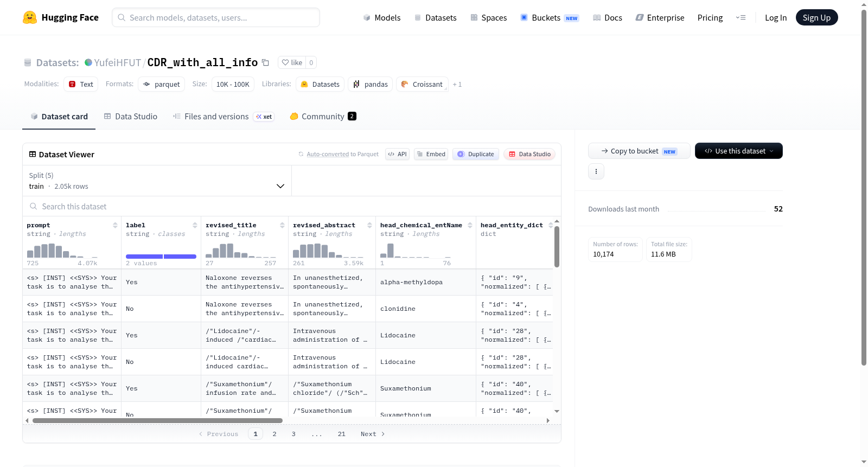The height and width of the screenshot is (467, 868).
Task: Go to Spaces in top navigation
Action: click(x=488, y=17)
